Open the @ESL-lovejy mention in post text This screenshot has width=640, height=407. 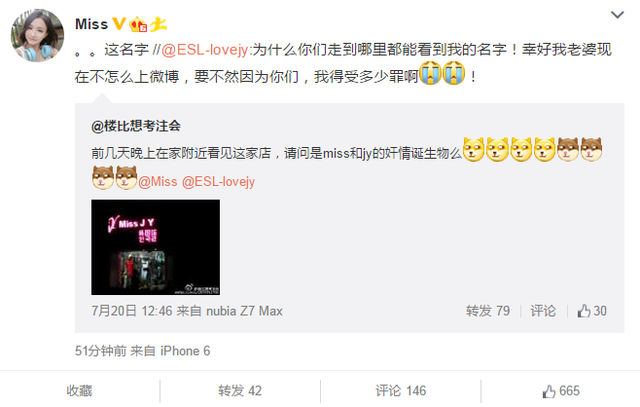point(205,50)
